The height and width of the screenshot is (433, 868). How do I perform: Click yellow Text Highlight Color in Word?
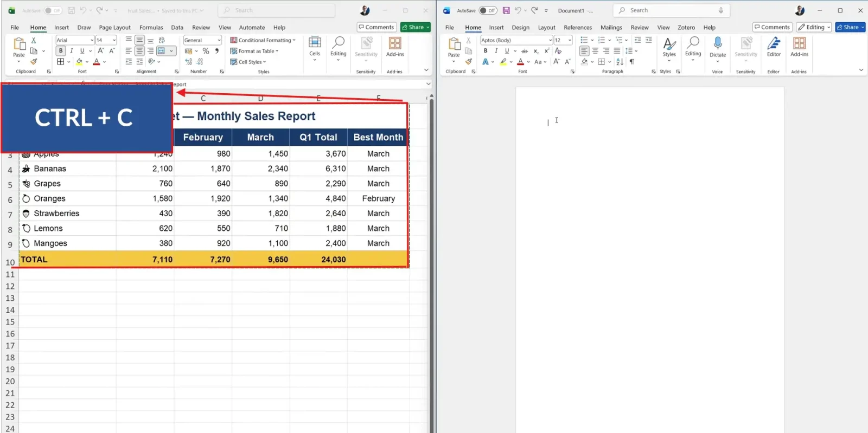pos(503,62)
